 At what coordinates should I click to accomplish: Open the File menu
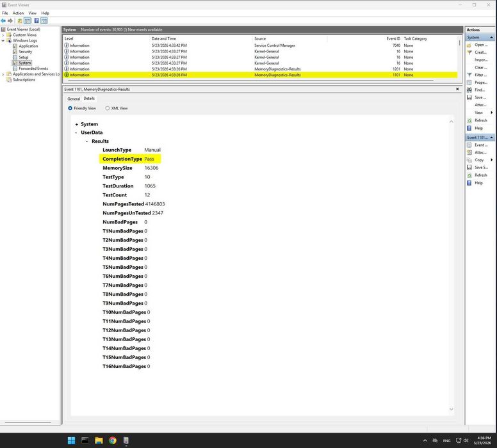(x=5, y=13)
